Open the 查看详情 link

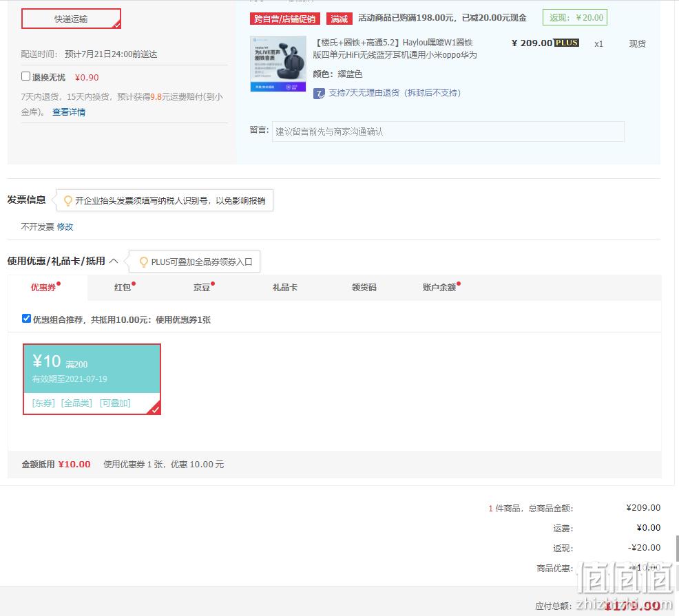69,112
